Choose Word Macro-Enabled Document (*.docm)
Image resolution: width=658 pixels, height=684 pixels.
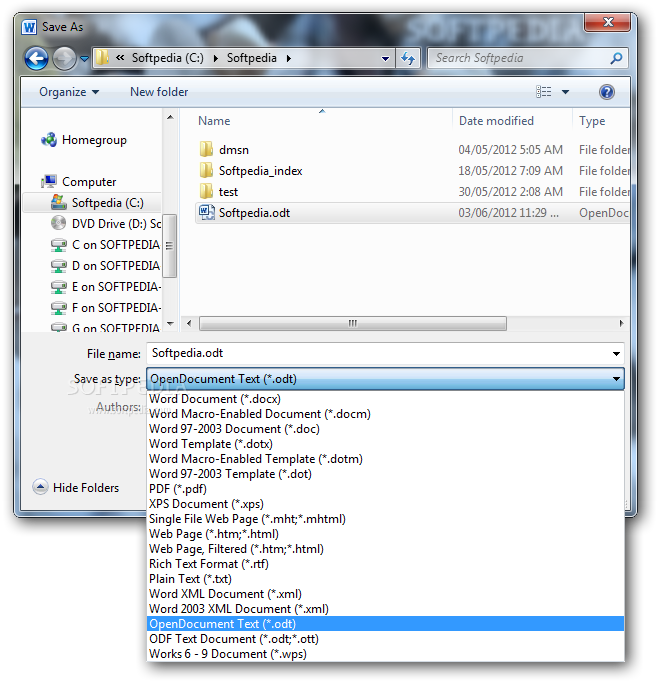pyautogui.click(x=385, y=414)
